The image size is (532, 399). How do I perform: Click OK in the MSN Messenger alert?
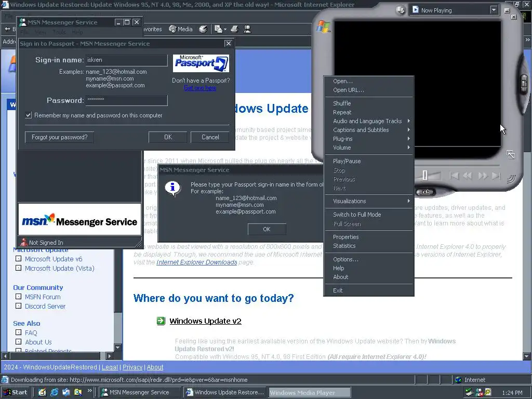coord(267,229)
